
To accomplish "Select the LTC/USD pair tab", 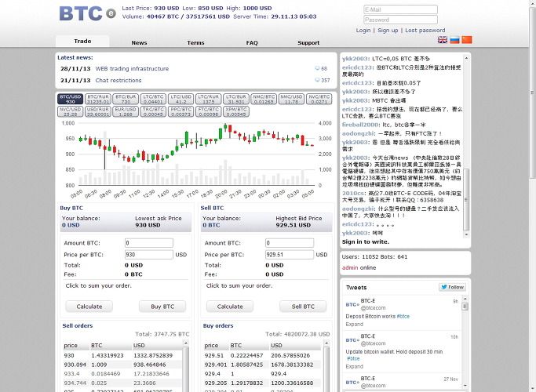I will (180, 99).
